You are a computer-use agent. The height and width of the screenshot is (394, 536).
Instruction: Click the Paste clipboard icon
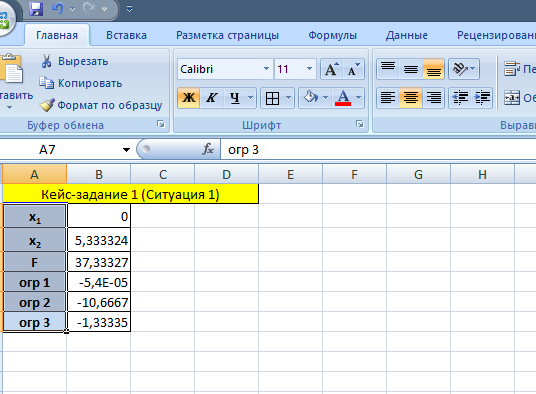coord(12,69)
